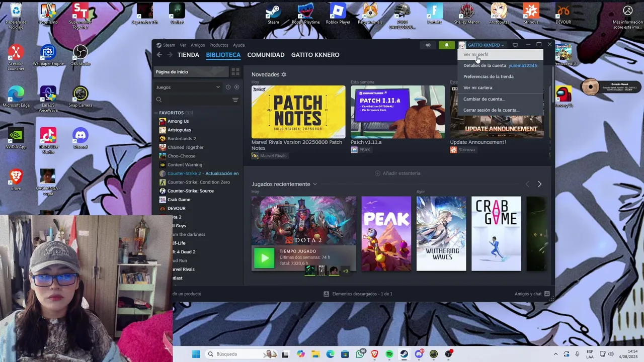Open Crab Game cover in recents
Viewport: 644px width, 362px height.
pyautogui.click(x=496, y=234)
